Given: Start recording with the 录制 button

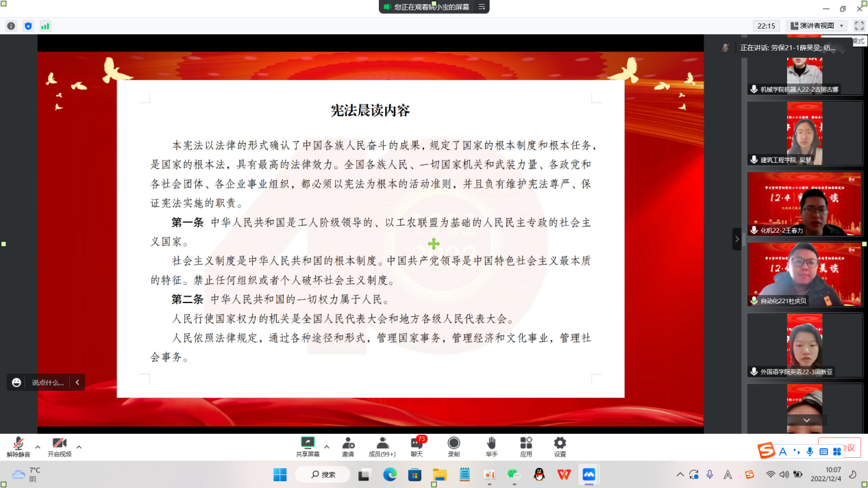Looking at the screenshot, I should [454, 445].
